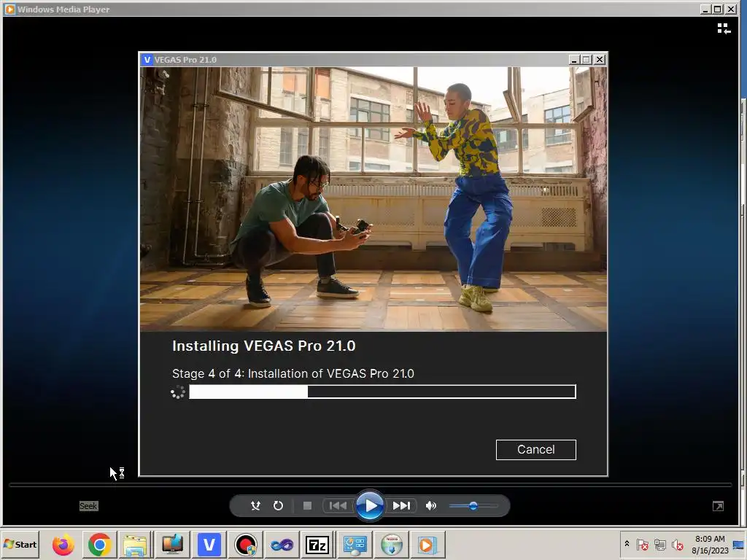Click the seek bar in Media Player

coord(370,485)
